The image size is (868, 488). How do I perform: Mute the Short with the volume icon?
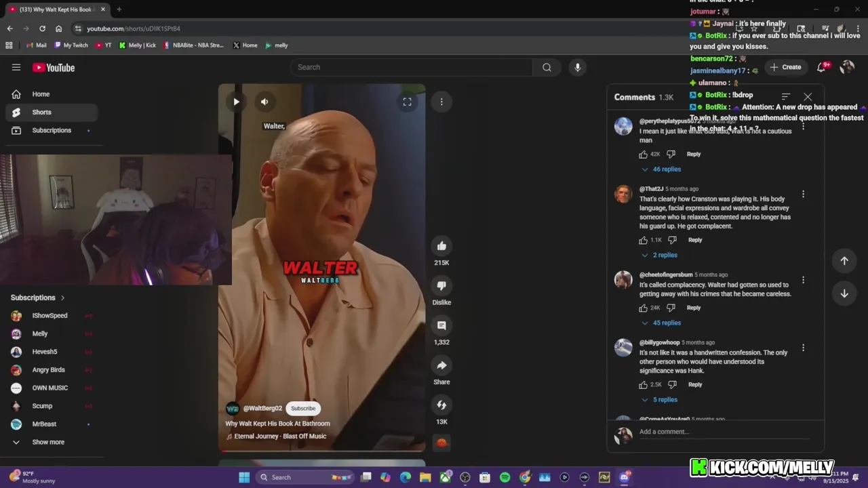click(x=264, y=102)
